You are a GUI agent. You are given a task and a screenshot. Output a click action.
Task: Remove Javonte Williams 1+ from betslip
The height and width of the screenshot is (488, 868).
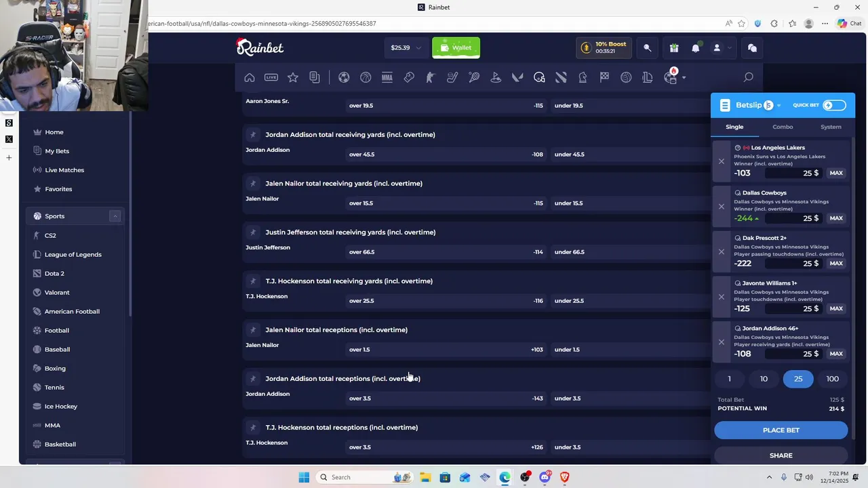(x=722, y=297)
